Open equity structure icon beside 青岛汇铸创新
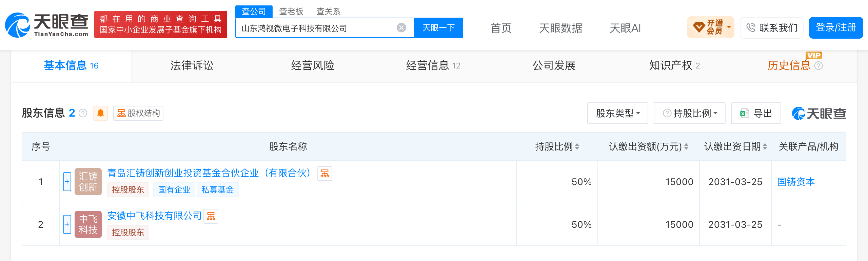Viewport: 868px width, 261px height. click(x=325, y=174)
